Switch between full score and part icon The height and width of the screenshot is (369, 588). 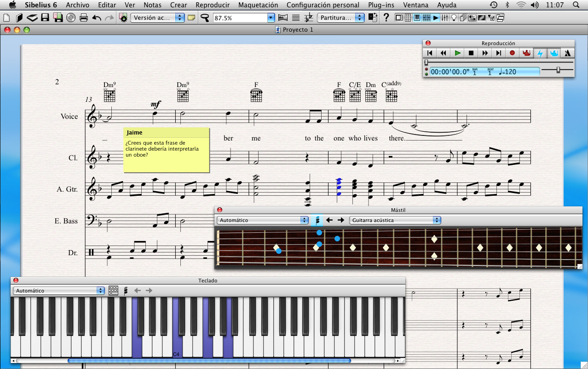tap(373, 18)
